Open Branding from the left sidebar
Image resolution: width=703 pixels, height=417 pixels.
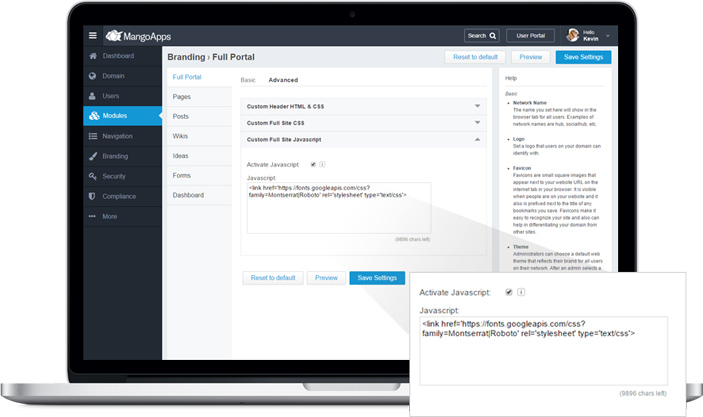tap(122, 156)
